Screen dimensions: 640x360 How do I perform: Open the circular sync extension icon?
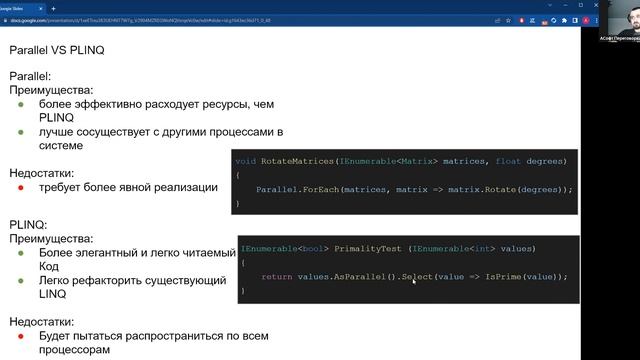[554, 20]
